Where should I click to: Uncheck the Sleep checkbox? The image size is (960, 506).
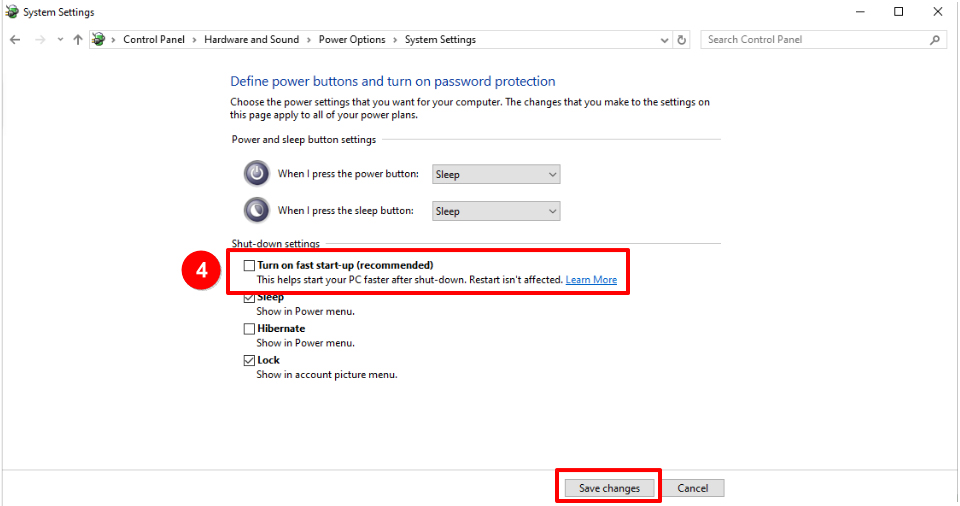[x=249, y=298]
